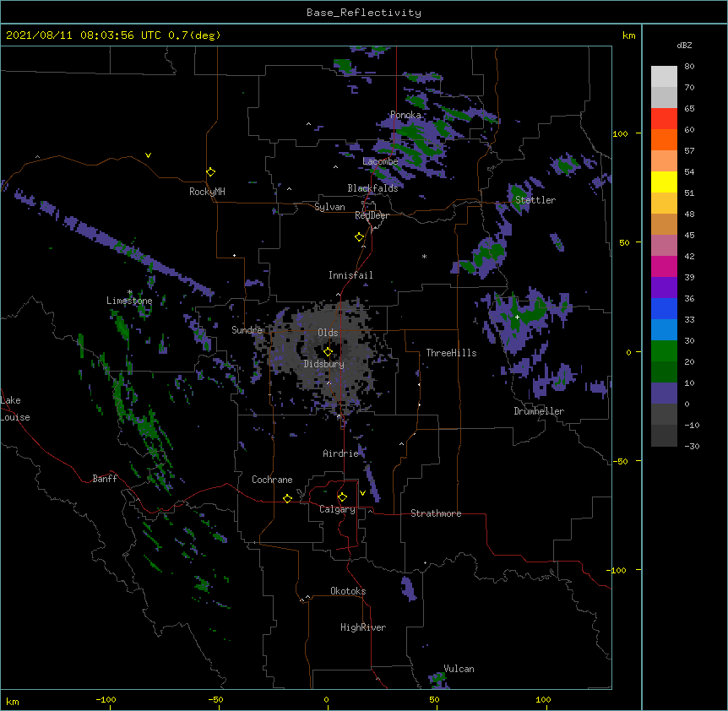Image resolution: width=728 pixels, height=711 pixels.
Task: Click the -50 tick on the vertical axis
Action: [x=620, y=461]
